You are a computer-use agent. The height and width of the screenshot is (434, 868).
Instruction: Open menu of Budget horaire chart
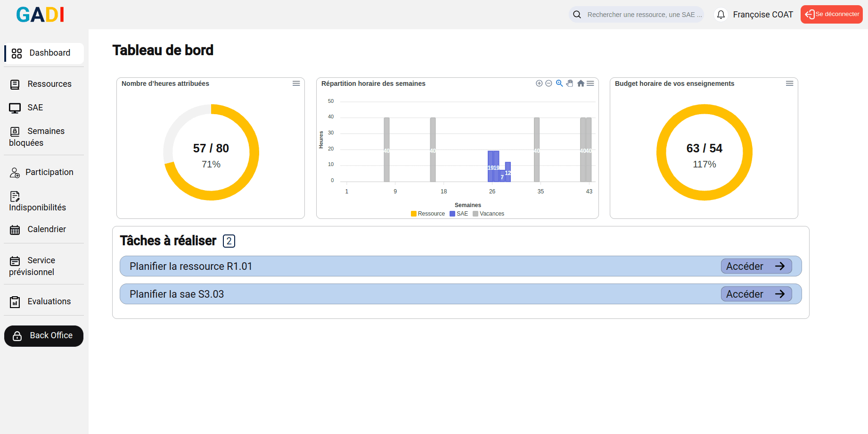click(789, 83)
